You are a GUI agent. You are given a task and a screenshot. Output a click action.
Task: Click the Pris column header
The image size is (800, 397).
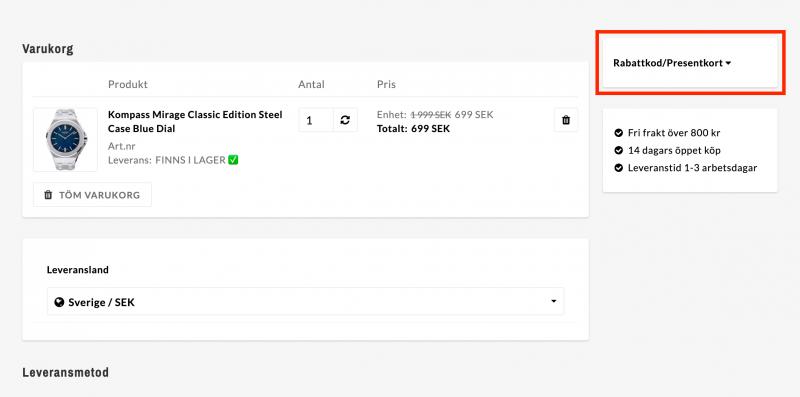pos(386,84)
